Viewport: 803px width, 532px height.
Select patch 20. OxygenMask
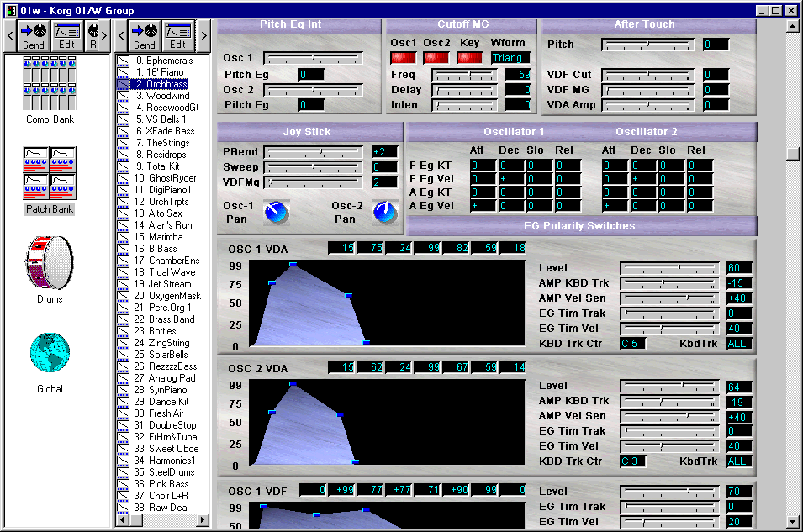[167, 296]
